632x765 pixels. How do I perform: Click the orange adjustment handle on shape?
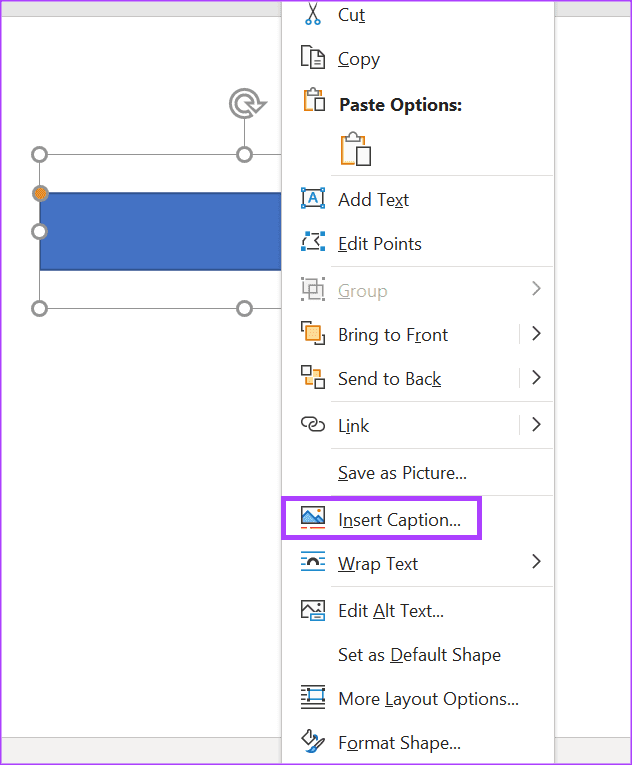[x=41, y=194]
